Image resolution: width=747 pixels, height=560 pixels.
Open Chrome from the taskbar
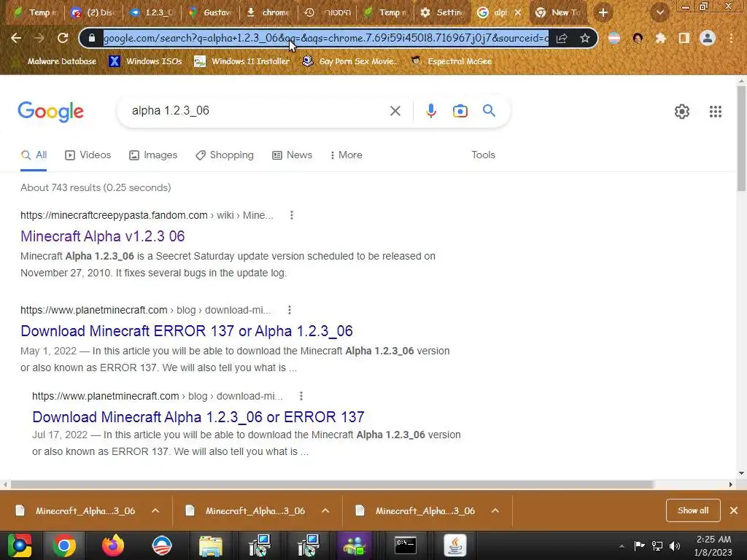tap(64, 545)
